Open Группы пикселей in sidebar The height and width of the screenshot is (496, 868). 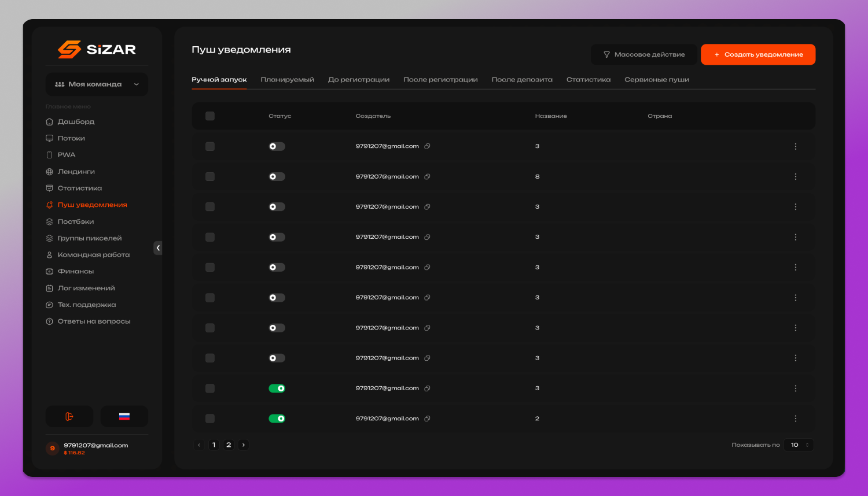coord(83,238)
